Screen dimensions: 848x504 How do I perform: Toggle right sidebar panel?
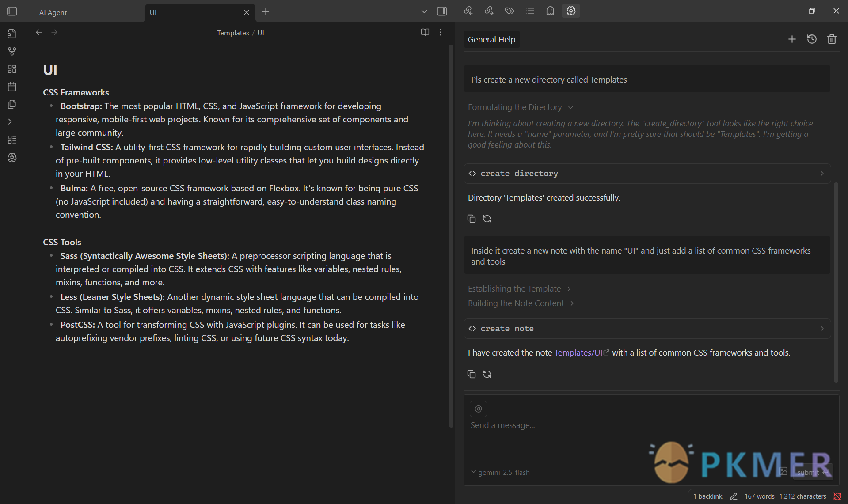click(x=442, y=11)
